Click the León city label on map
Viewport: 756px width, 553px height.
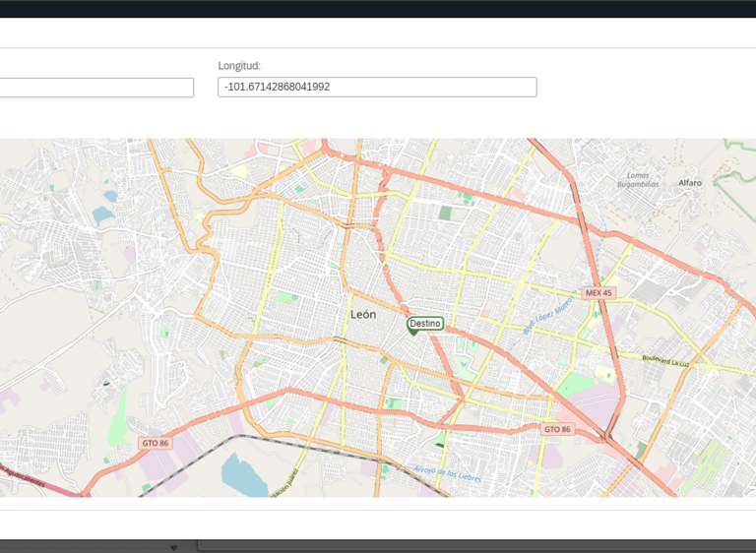pos(363,314)
